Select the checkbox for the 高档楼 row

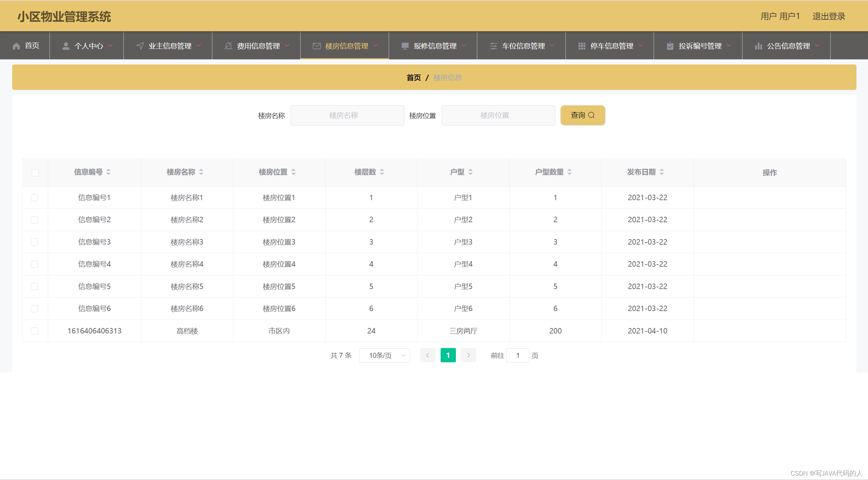35,331
